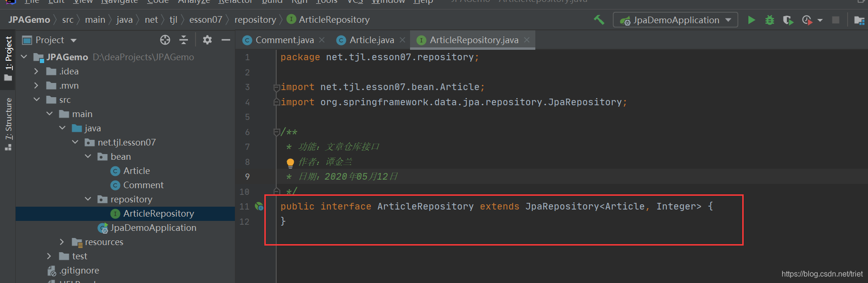This screenshot has height=283, width=868.
Task: Close the Comment.java tab
Action: point(322,40)
